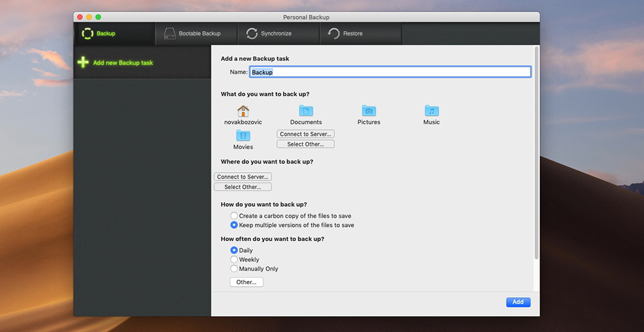Click the Synchronize arrows icon

pyautogui.click(x=252, y=34)
